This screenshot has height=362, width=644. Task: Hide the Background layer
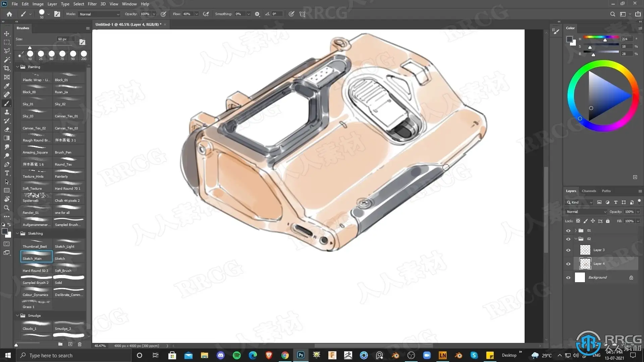pyautogui.click(x=568, y=278)
